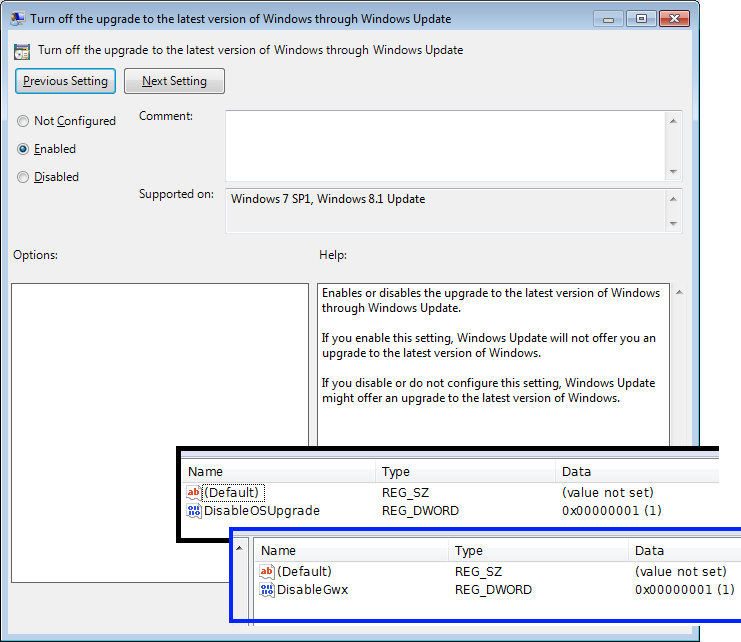
Task: Select the Disabled radio button
Action: (x=23, y=177)
